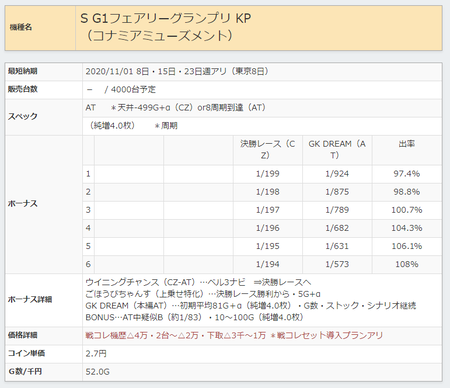Click the 52.0G value

97,372
